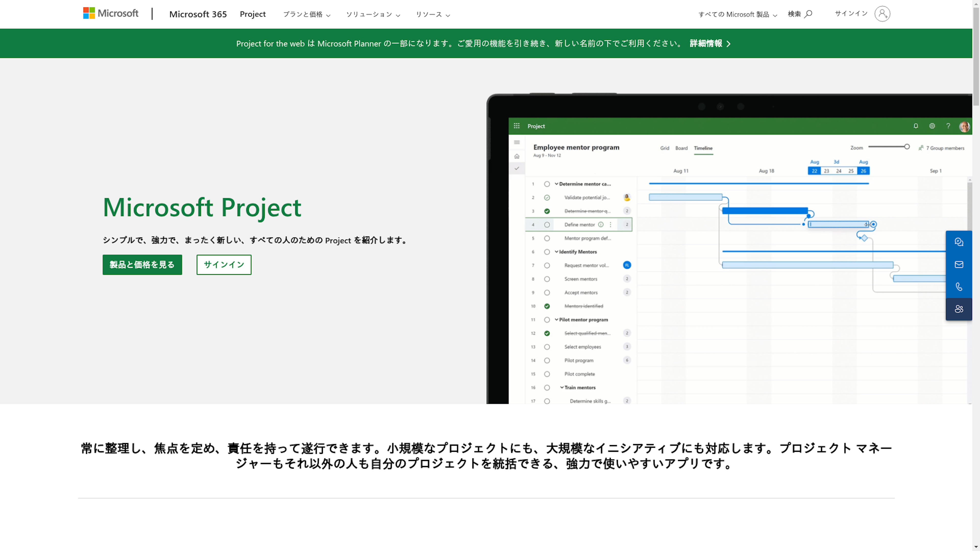Collapse the Pilot mentor program group

(556, 319)
